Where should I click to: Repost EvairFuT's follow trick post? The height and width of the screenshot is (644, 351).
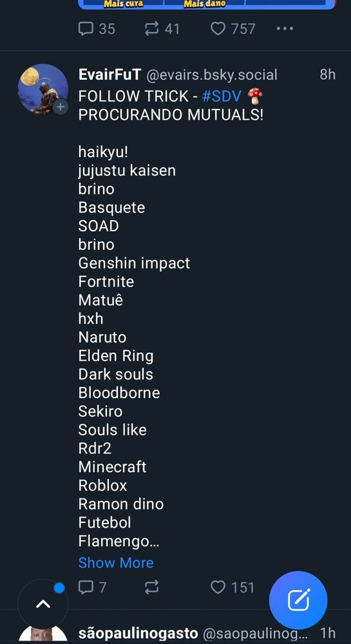pyautogui.click(x=151, y=587)
